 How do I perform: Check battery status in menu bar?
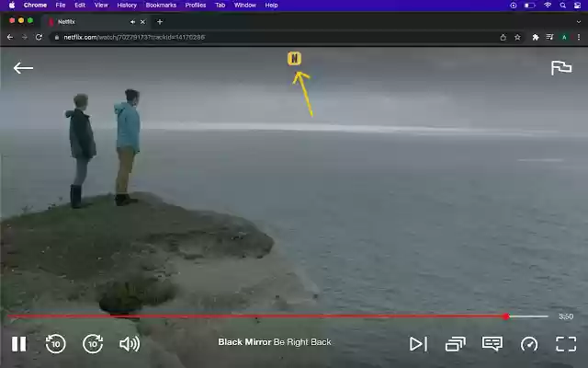pyautogui.click(x=529, y=6)
